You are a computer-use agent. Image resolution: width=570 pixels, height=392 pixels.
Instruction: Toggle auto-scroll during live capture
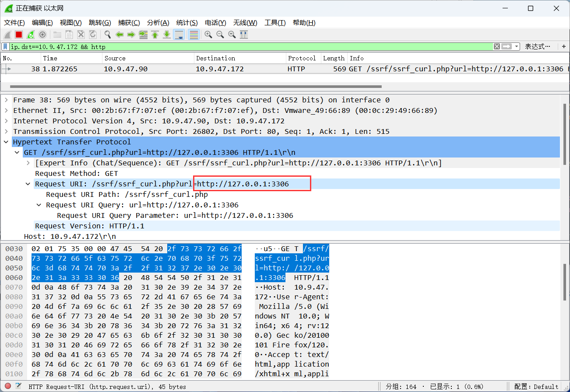(x=179, y=35)
